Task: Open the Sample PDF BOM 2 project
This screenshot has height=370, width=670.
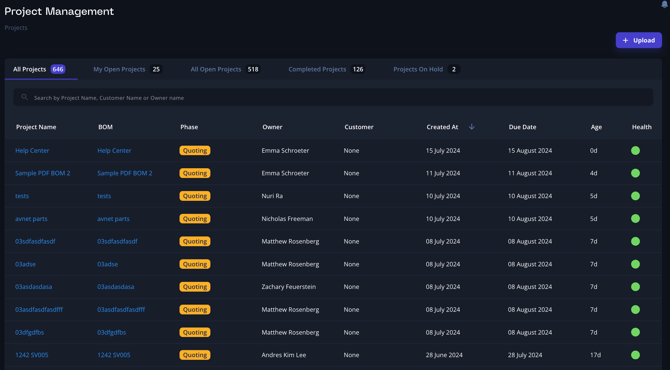Action: (43, 173)
